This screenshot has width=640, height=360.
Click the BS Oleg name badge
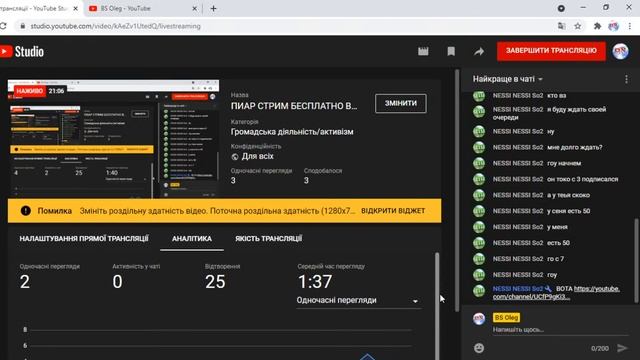coord(506,317)
